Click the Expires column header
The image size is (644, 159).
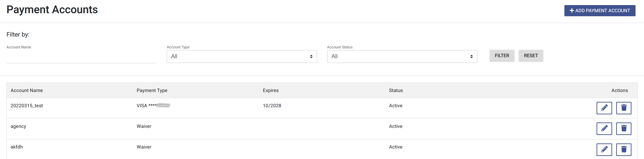(271, 90)
